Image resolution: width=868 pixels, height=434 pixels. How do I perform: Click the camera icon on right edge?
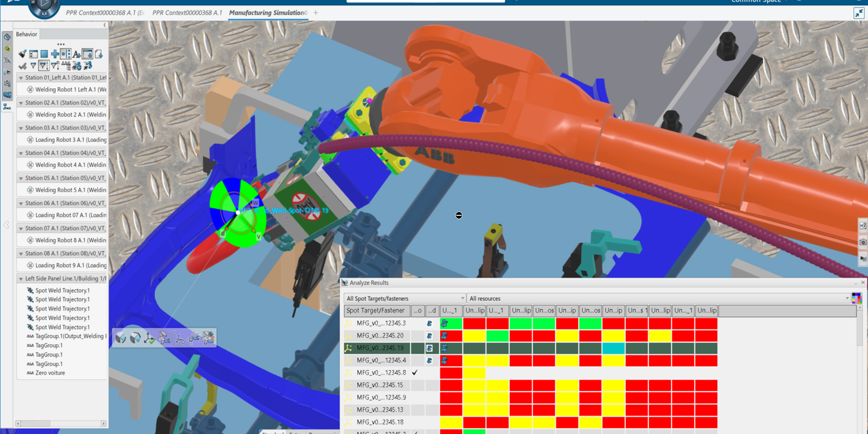tap(863, 242)
